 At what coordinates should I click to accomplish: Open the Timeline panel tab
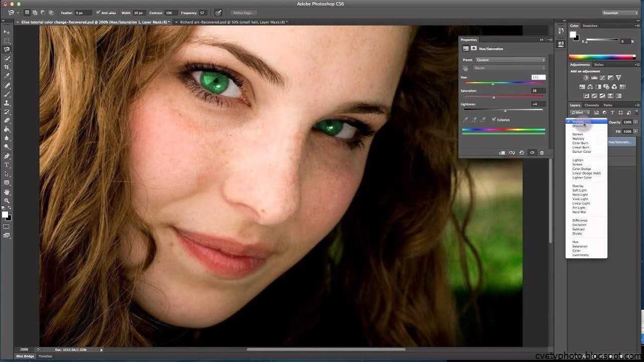[45, 356]
